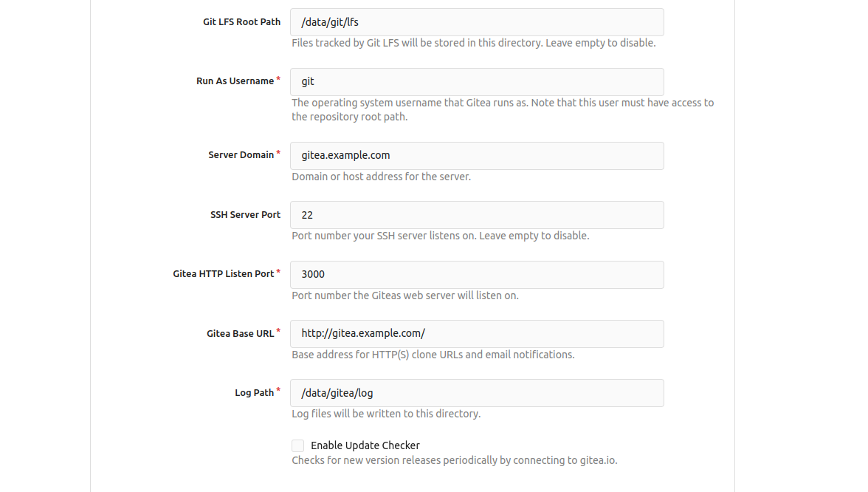The image size is (868, 492).
Task: Click the gitea.io update checker description text
Action: pos(454,460)
